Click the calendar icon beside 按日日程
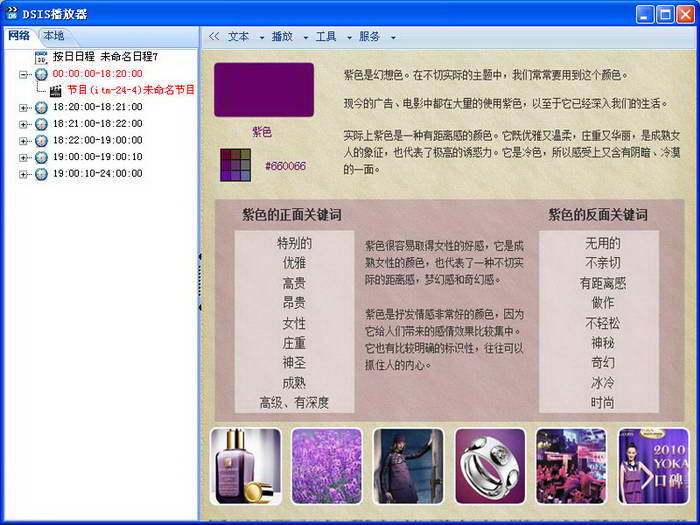 (41, 58)
